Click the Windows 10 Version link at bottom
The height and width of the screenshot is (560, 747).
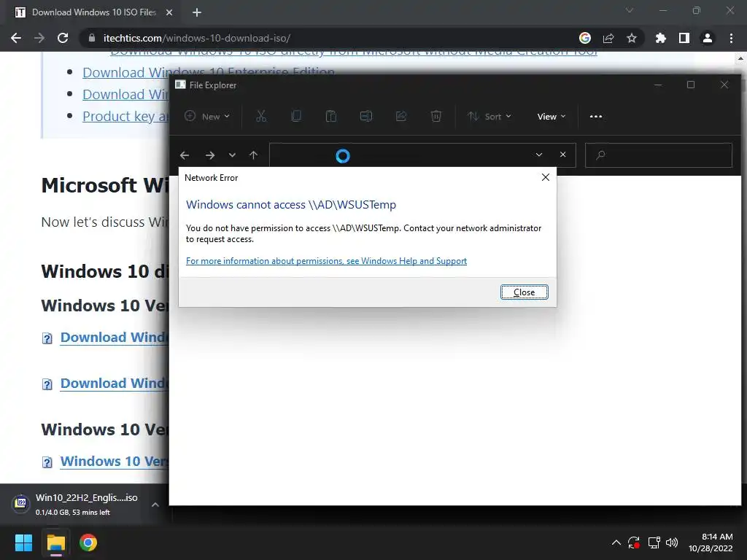(x=115, y=461)
